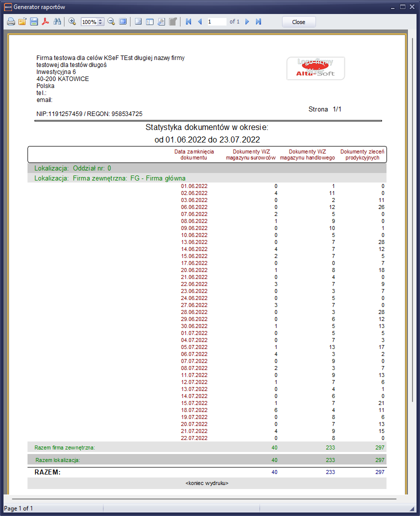Go to the previous page

[199, 22]
